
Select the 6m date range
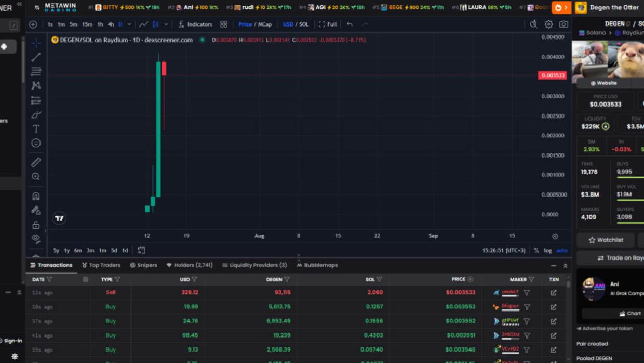tap(78, 251)
